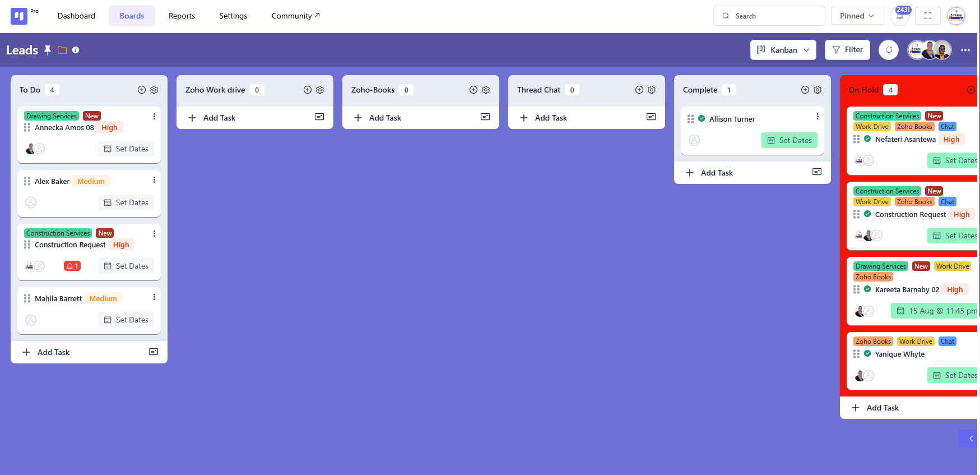Toggle completion check on Nefateri Asantewa task
The height and width of the screenshot is (475, 980).
(867, 139)
